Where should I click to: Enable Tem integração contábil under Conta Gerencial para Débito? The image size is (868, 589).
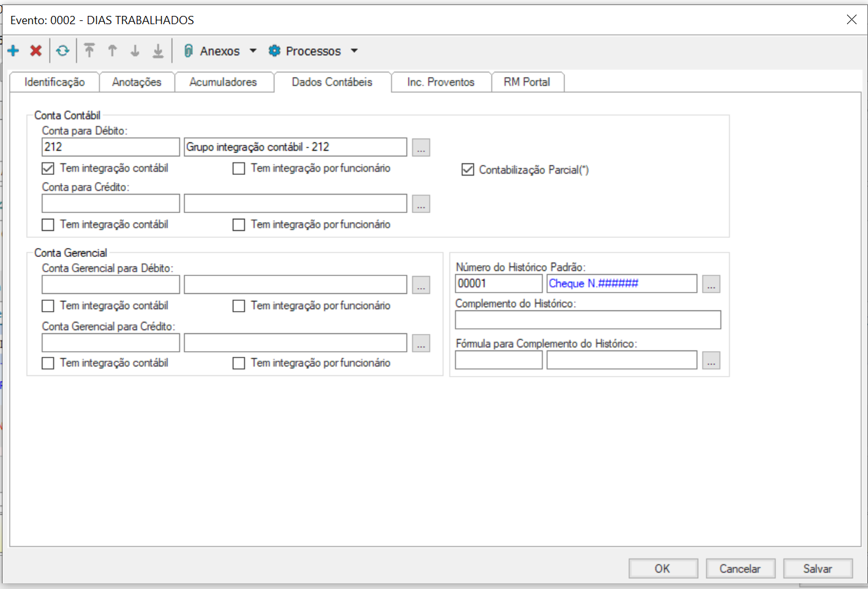click(x=48, y=306)
